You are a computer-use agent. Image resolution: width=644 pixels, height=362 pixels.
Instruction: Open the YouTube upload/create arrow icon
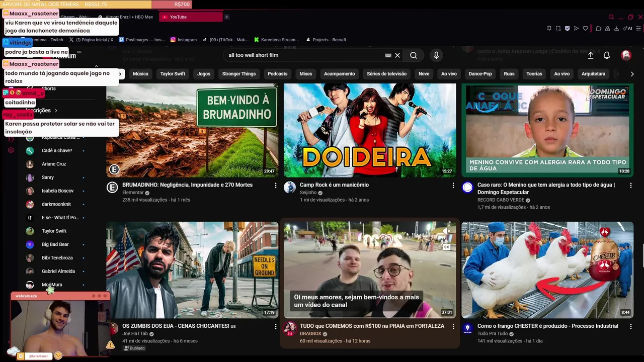tap(591, 55)
